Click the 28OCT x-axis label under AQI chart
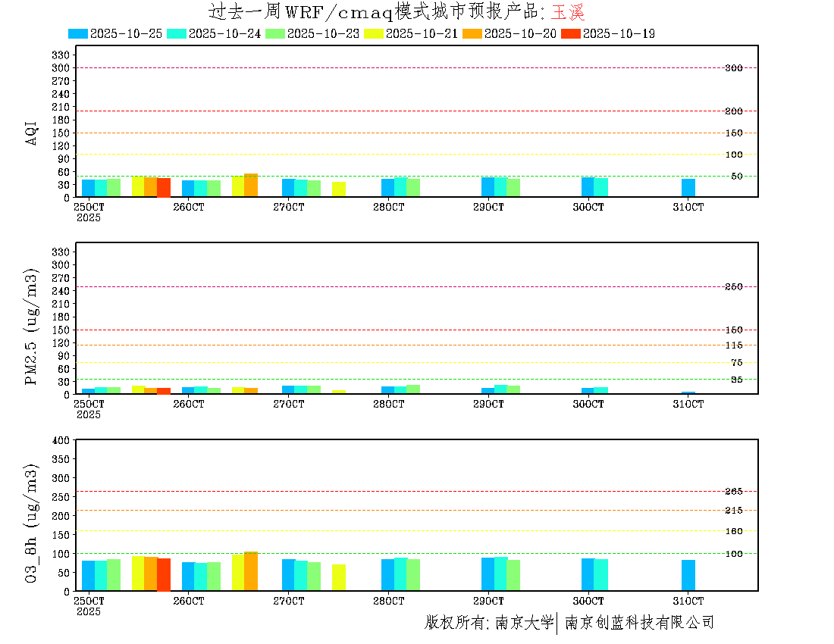The height and width of the screenshot is (644, 834). (388, 207)
